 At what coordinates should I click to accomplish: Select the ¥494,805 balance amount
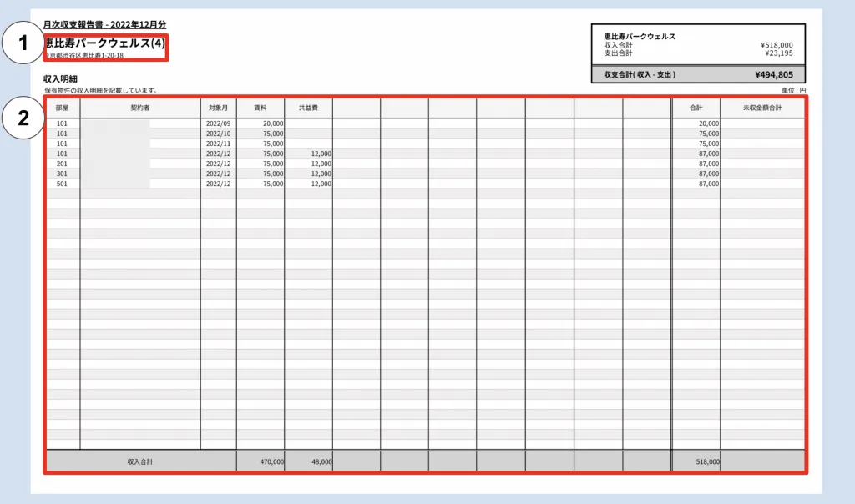(x=774, y=74)
